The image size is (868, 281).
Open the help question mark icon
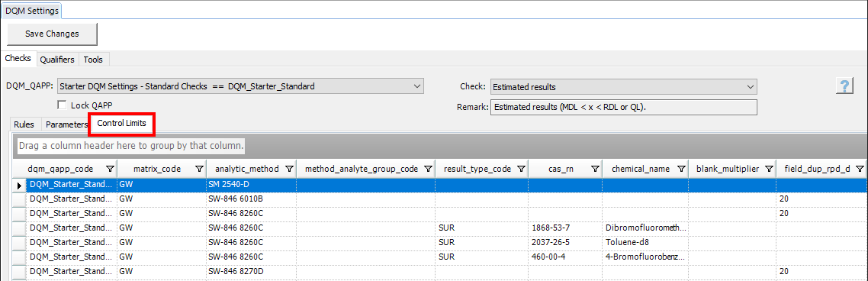tap(844, 86)
